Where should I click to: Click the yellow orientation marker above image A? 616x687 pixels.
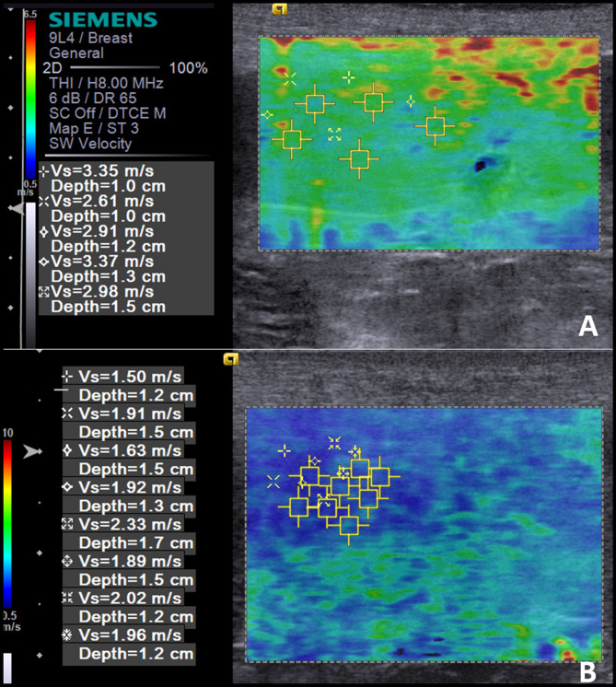[280, 9]
